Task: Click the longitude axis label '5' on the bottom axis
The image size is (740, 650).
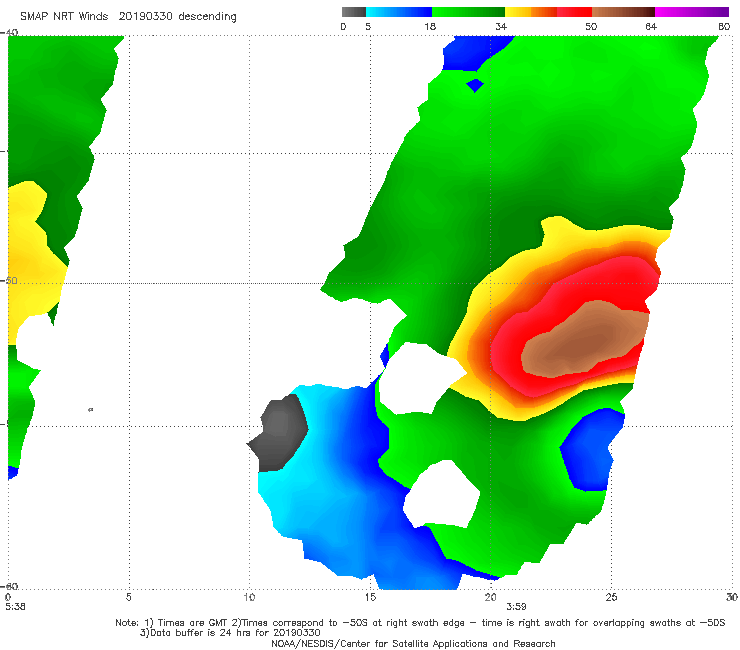Action: pyautogui.click(x=128, y=598)
